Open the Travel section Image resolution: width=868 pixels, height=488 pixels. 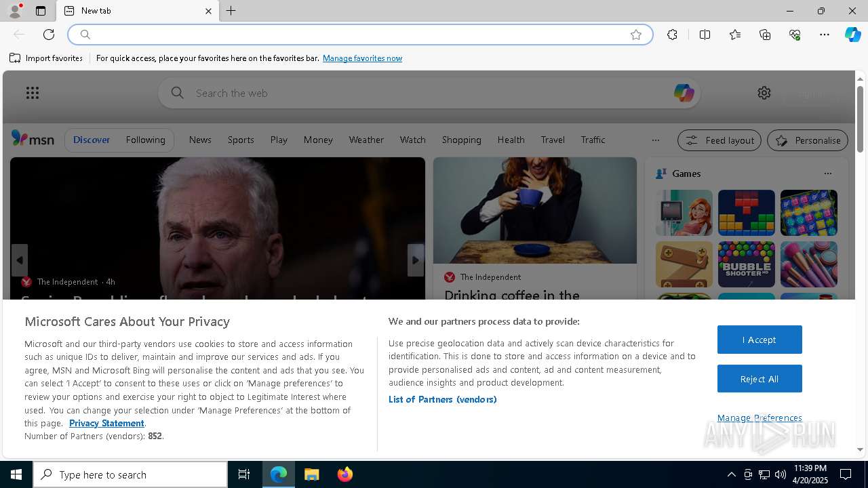[x=553, y=140]
